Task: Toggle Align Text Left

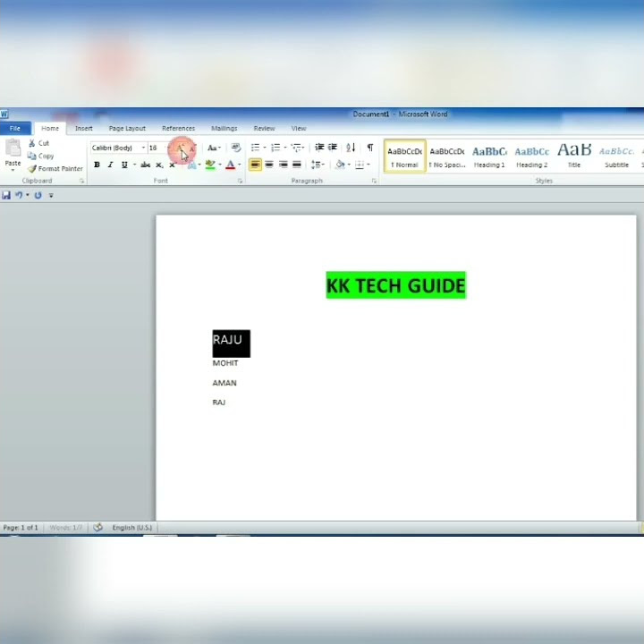Action: (x=255, y=165)
